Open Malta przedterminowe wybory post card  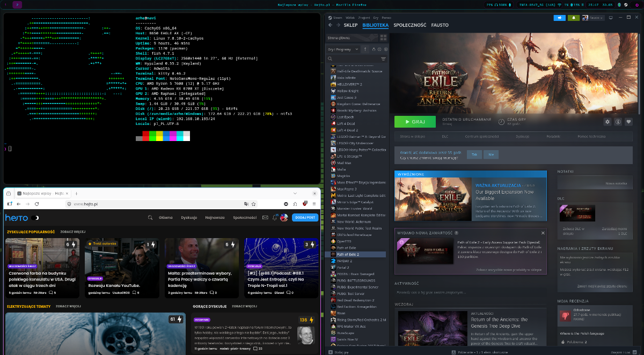pos(202,268)
